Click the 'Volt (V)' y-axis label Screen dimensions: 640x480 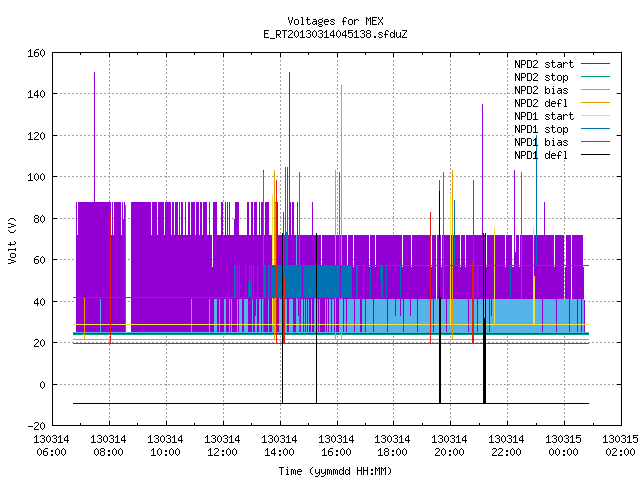[12, 241]
